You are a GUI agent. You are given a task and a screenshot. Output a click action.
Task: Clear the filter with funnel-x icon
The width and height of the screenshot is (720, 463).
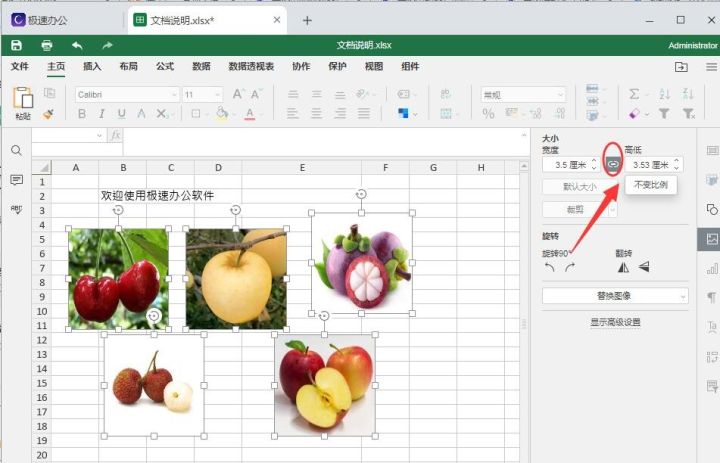coord(688,113)
